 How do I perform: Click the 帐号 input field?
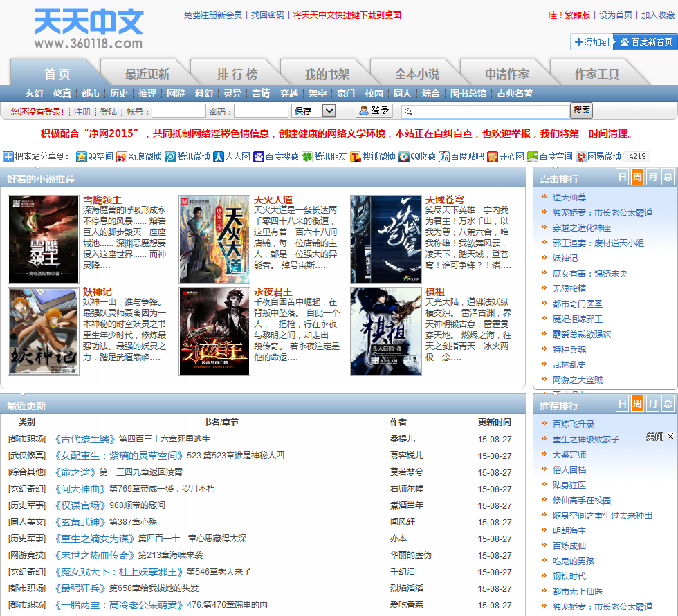click(178, 111)
